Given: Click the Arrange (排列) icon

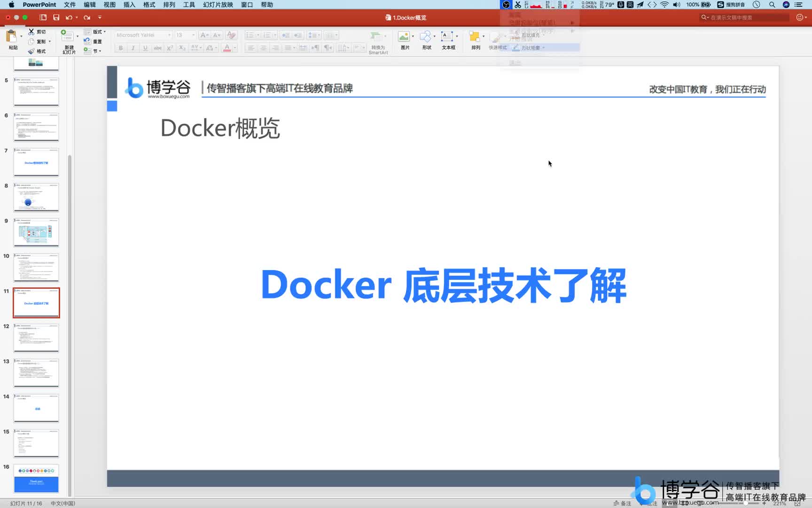Looking at the screenshot, I should pos(475,37).
